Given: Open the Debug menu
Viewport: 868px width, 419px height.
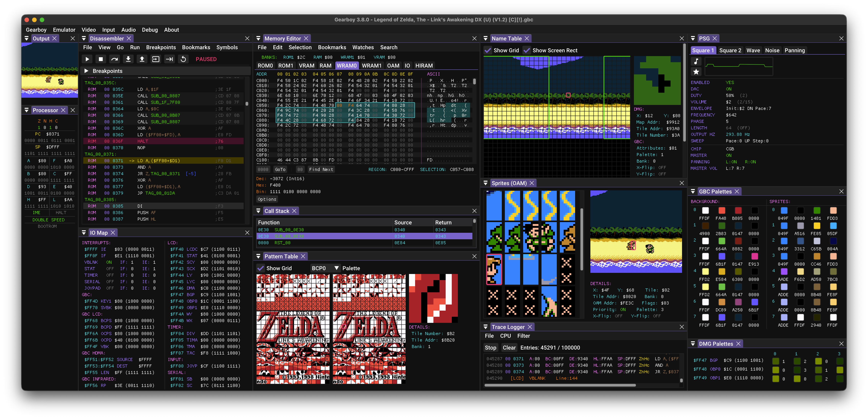Looking at the screenshot, I should (x=150, y=30).
